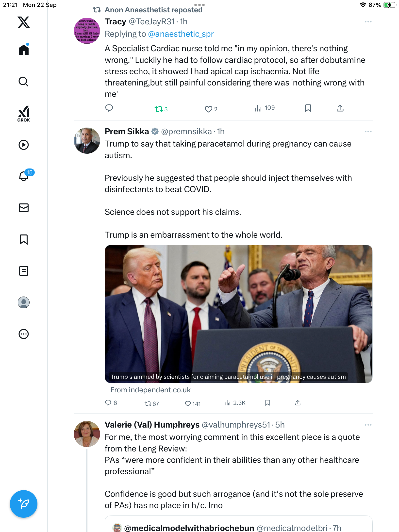The image size is (399, 532).
Task: Go to the Home timeline
Action: coord(24,50)
